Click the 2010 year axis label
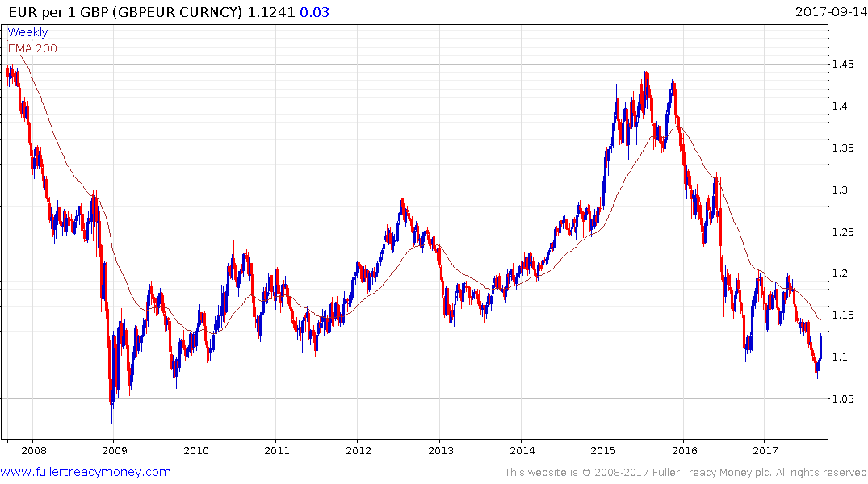Screen dimensions: 868x484 196,450
